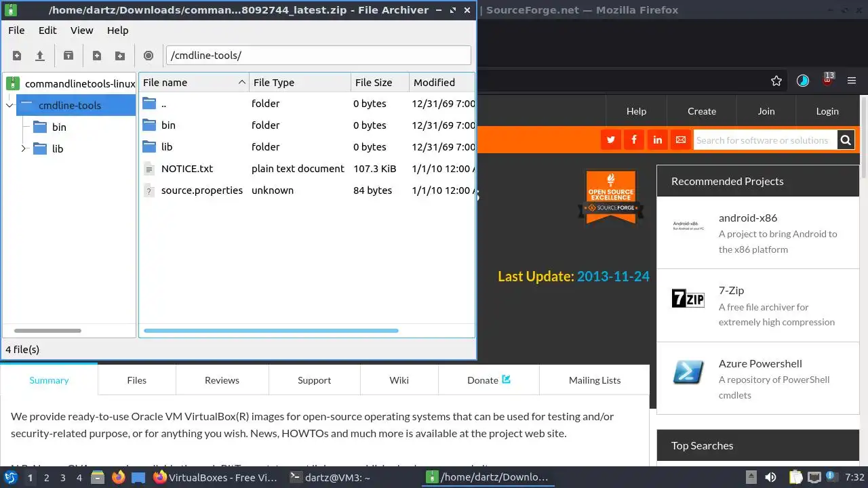Click the open archive upload-arrow icon
This screenshot has width=868, height=488.
point(40,56)
